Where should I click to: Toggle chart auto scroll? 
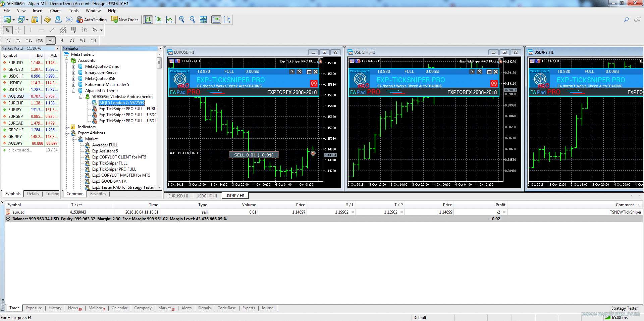click(x=216, y=19)
